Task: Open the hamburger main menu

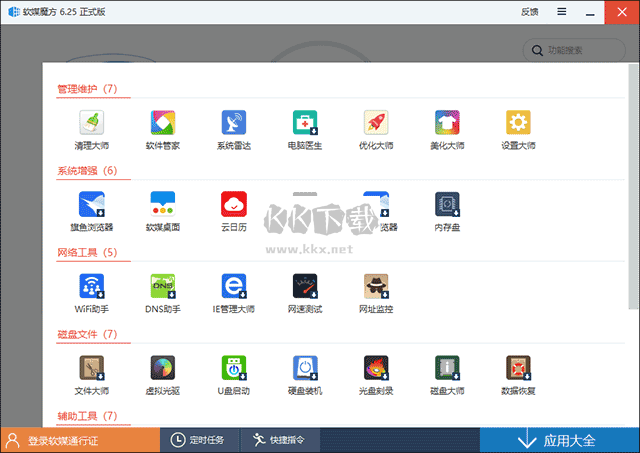Action: [562, 12]
